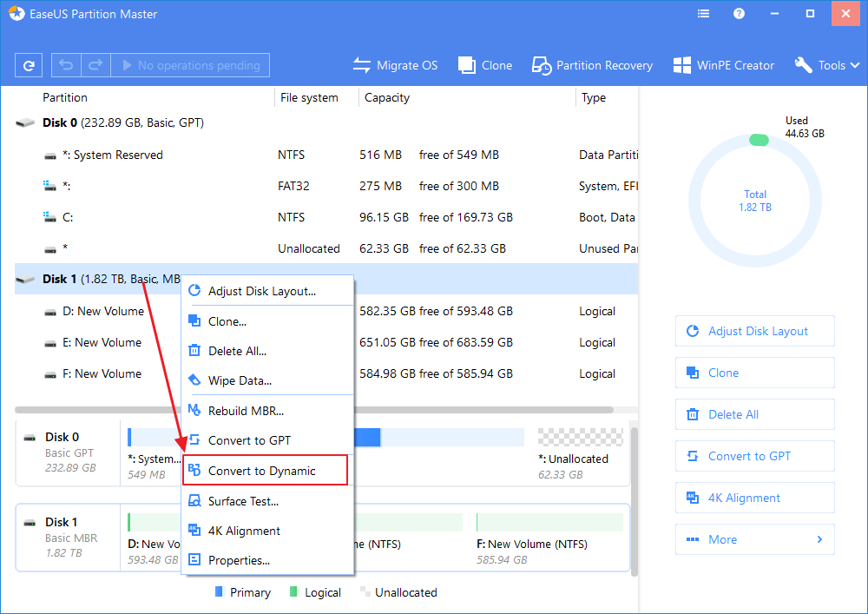868x614 pixels.
Task: Expand the More options in right panel
Action: [755, 539]
